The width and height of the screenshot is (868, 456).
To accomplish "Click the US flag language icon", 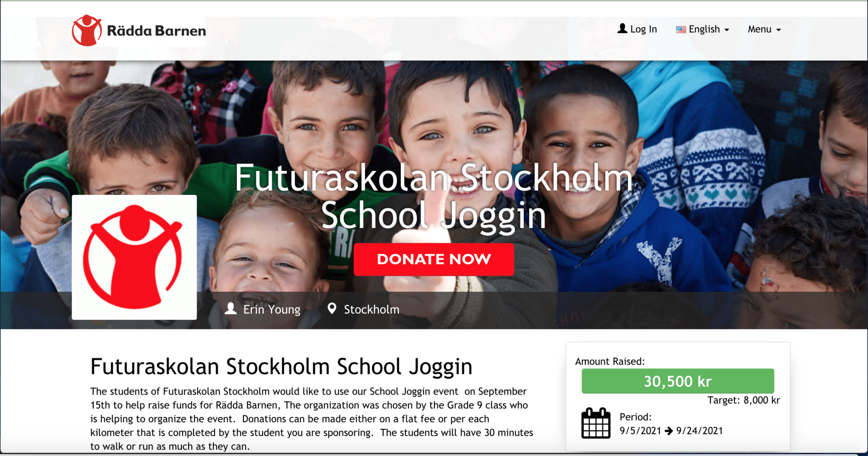I will 681,29.
